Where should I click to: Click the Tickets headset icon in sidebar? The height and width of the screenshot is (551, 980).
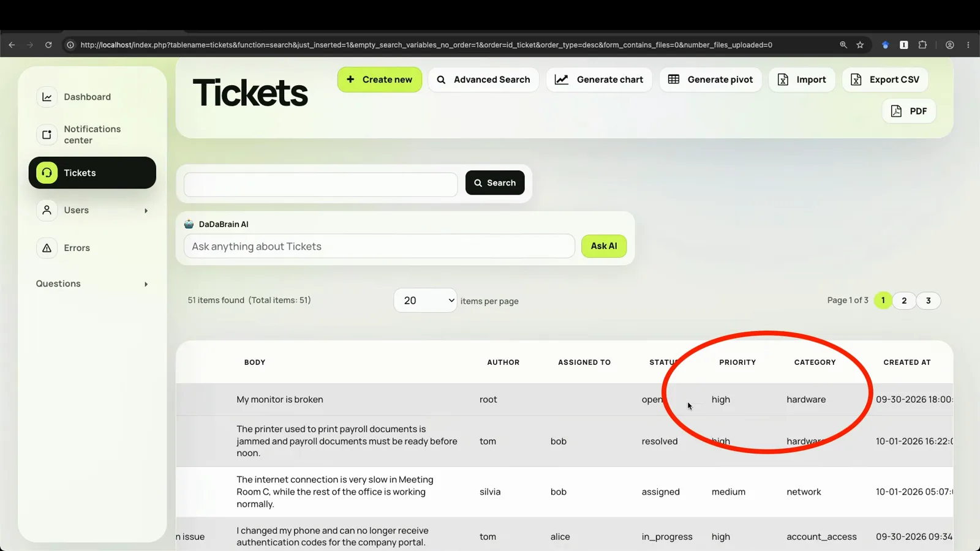coord(47,173)
